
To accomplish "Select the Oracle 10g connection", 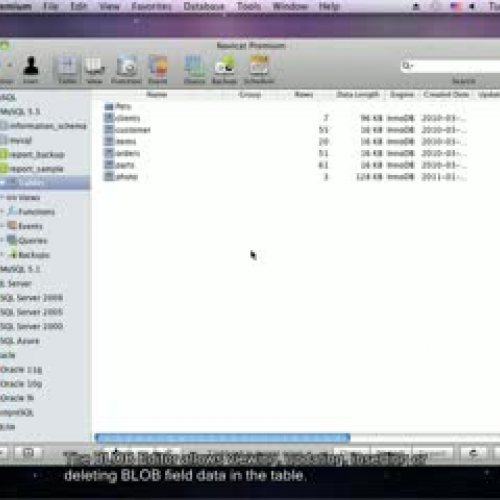I will point(21,384).
